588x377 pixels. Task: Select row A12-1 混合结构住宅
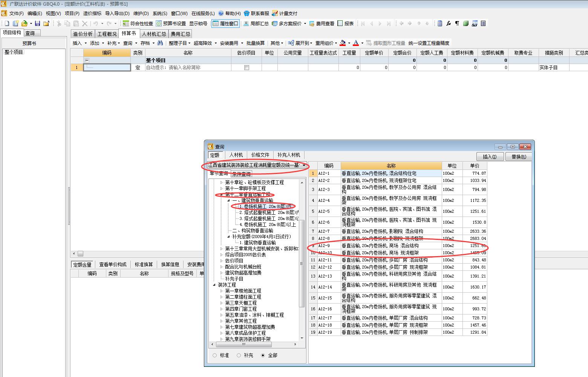tap(398, 173)
